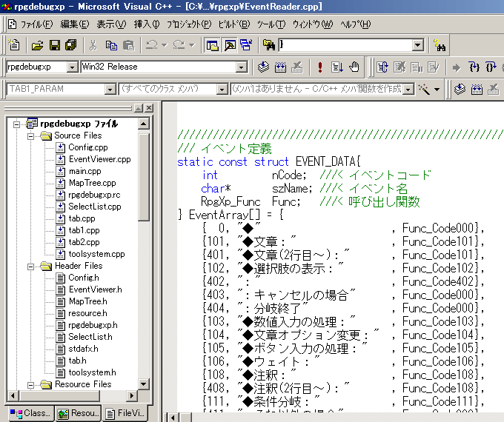Open the ウィンドウ(W) menu
The height and width of the screenshot is (422, 504).
[313, 24]
